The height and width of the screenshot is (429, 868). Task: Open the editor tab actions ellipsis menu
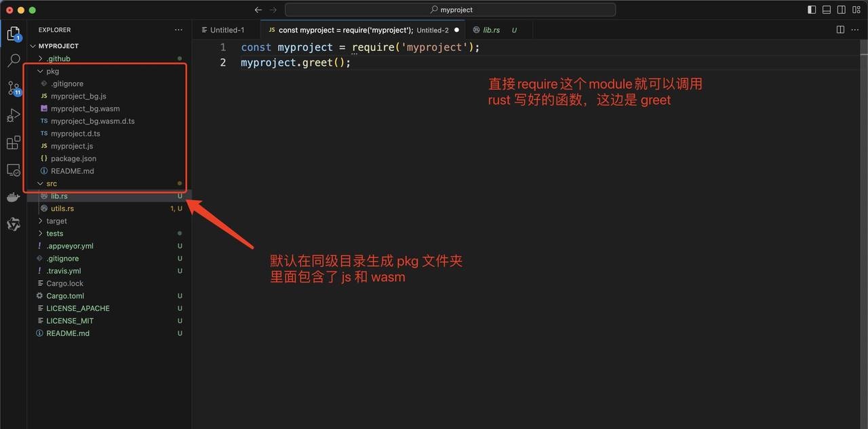(x=854, y=30)
